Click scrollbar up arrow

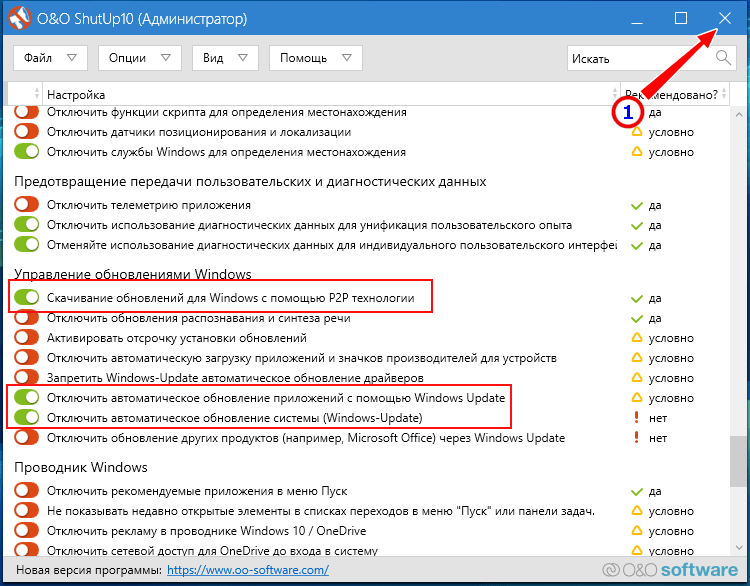[x=739, y=114]
